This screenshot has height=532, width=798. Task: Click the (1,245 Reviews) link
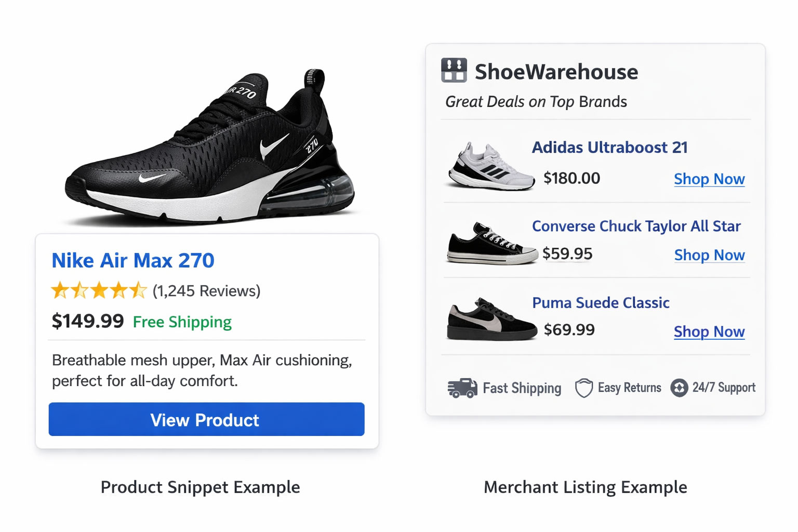coord(206,291)
